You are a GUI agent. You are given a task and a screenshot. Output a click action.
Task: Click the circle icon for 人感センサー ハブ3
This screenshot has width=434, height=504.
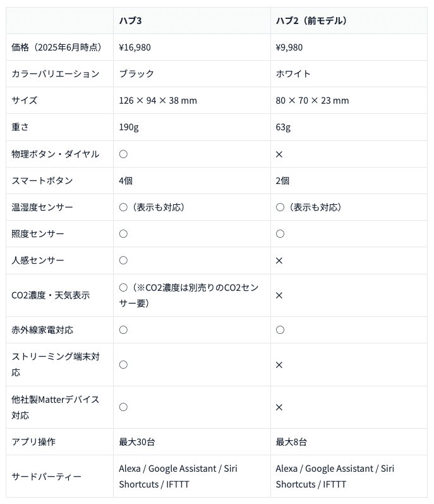click(123, 260)
